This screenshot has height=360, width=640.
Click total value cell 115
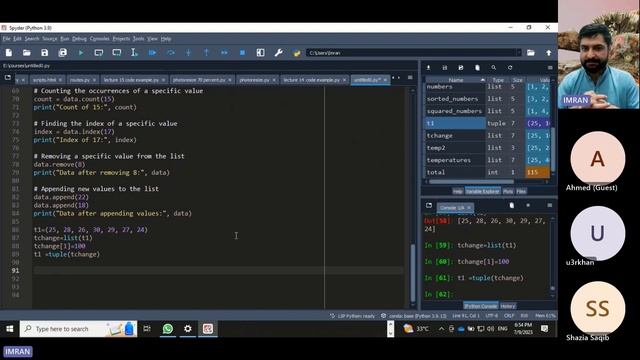coord(537,172)
